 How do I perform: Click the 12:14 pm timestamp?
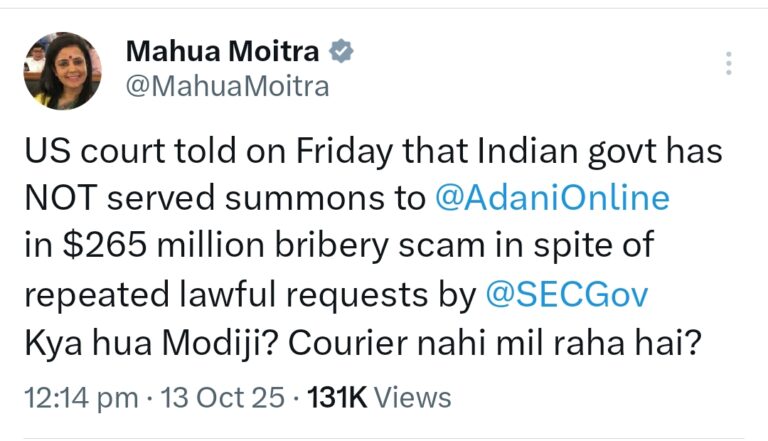tap(79, 397)
